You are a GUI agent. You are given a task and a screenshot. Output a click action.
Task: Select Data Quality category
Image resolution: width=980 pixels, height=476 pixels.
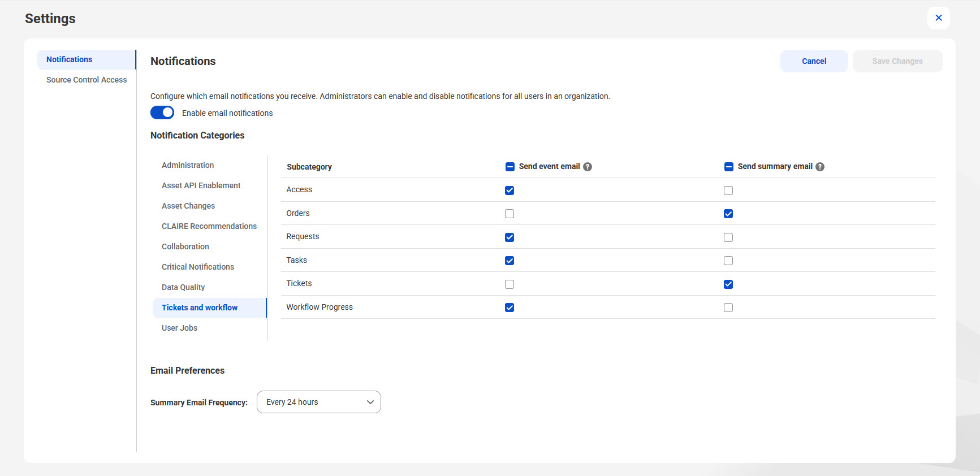[209, 287]
